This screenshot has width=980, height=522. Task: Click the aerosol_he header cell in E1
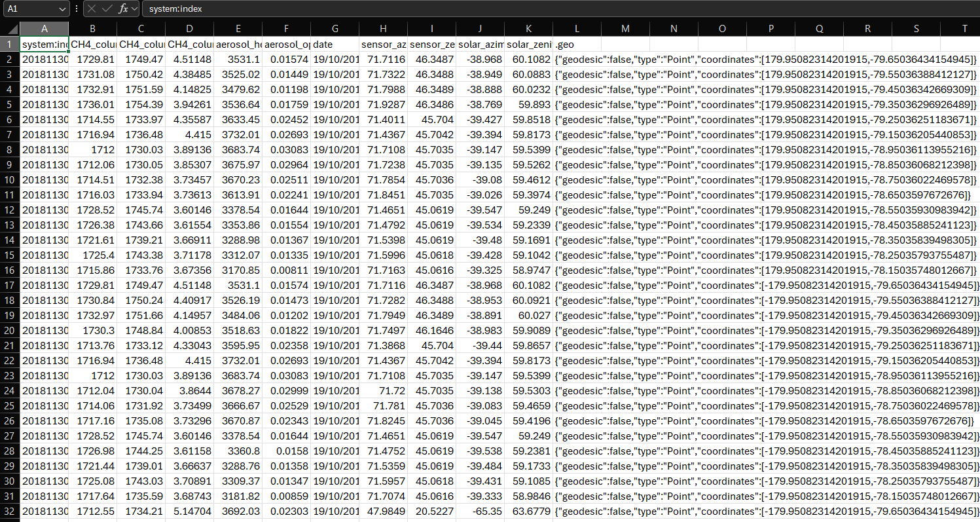point(238,44)
